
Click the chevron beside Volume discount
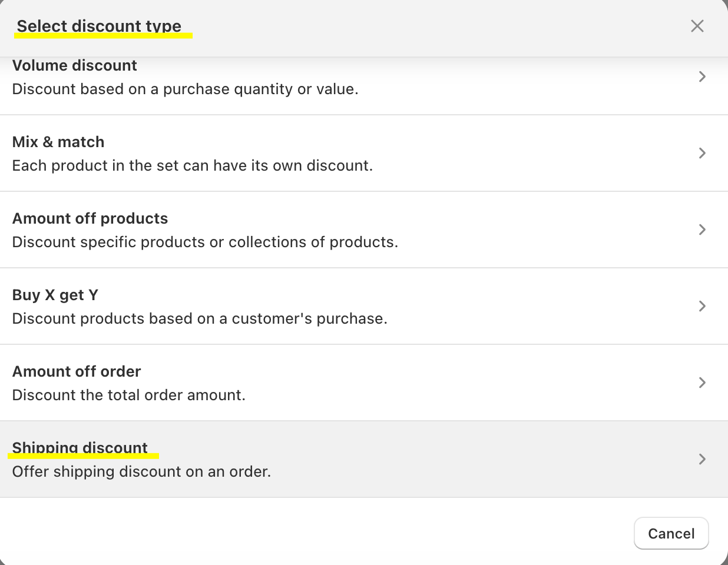coord(702,77)
